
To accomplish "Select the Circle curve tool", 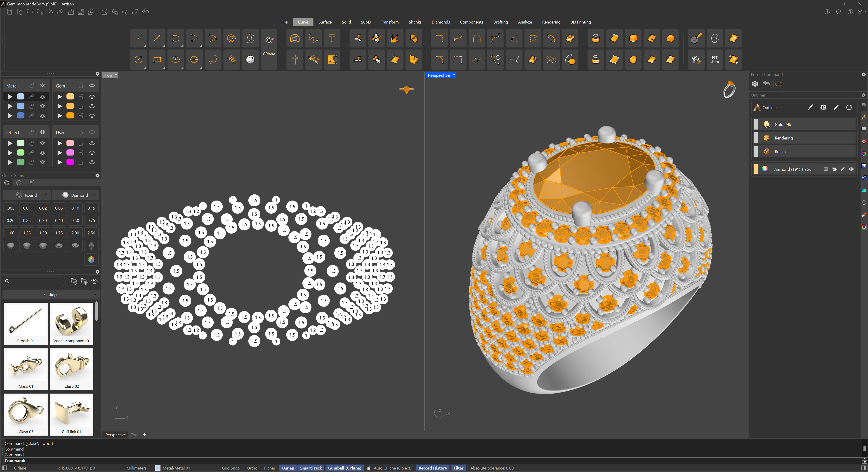I will point(139,60).
